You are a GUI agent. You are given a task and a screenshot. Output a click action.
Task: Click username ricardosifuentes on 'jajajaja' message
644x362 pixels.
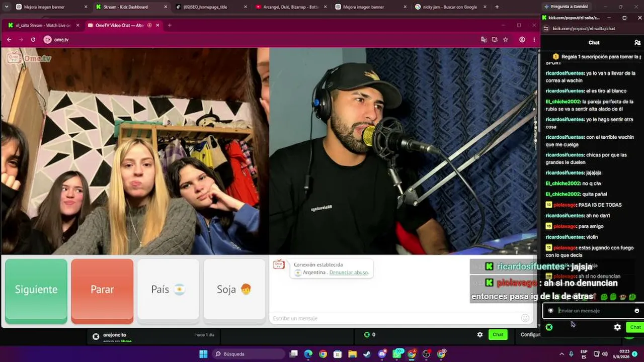(x=565, y=173)
